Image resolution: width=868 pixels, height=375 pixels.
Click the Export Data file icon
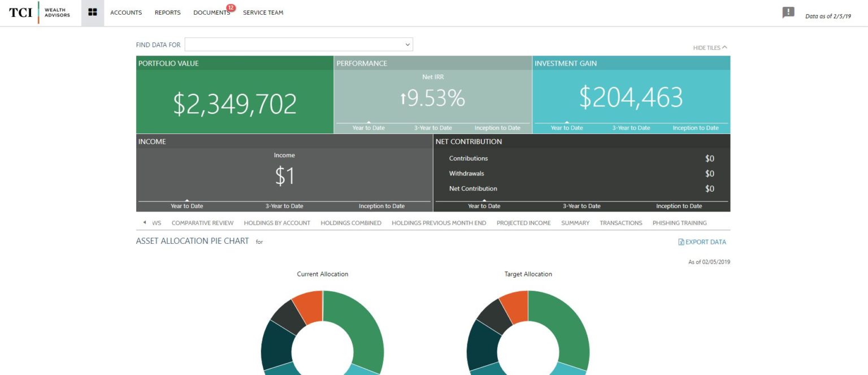[x=681, y=242]
